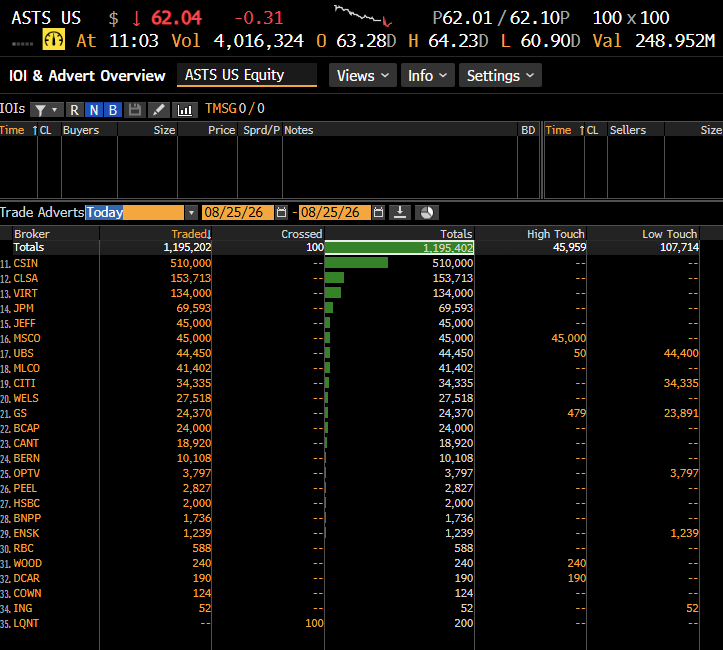Toggle the B filter button
The height and width of the screenshot is (650, 723).
(113, 110)
